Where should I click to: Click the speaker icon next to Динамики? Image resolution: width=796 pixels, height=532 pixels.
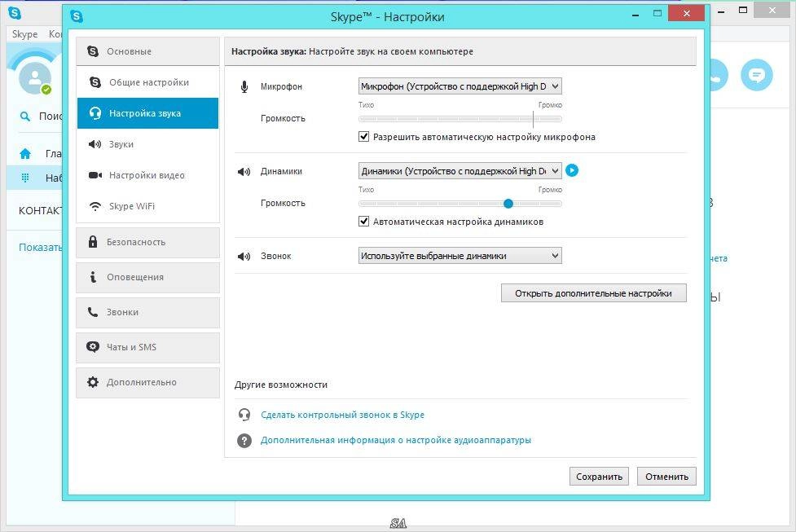(244, 172)
